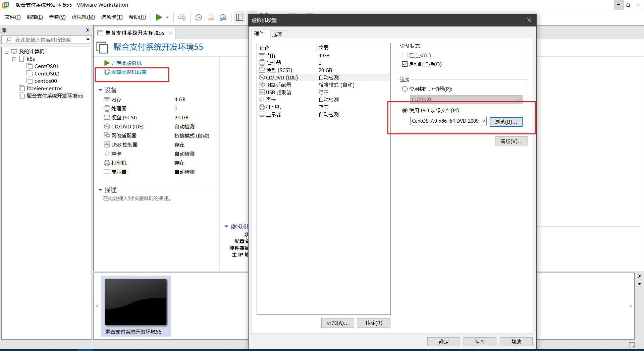The height and width of the screenshot is (351, 644).
Task: Open the 查看(V) menu
Action: tap(57, 17)
